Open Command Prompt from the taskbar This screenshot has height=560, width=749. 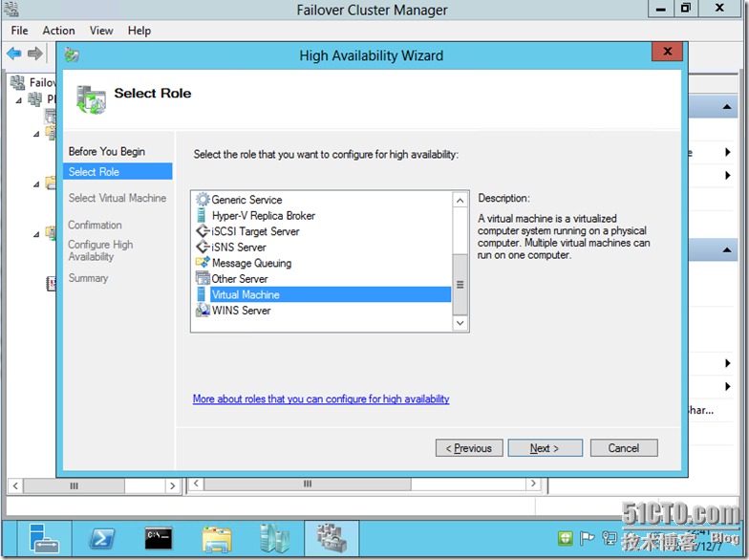point(159,539)
